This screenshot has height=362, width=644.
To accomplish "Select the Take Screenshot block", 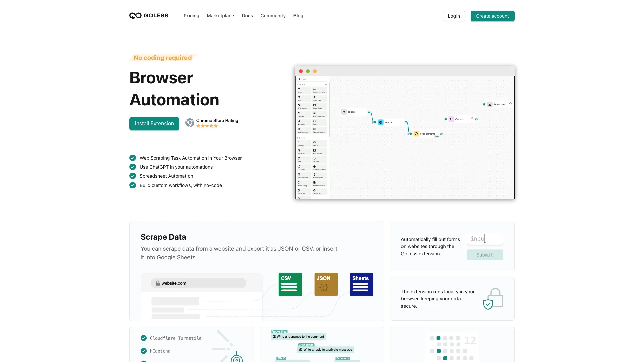I will coord(304,176).
